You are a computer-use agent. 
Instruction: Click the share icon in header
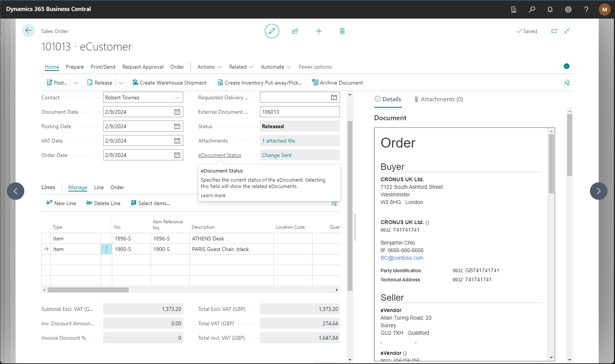click(x=295, y=31)
